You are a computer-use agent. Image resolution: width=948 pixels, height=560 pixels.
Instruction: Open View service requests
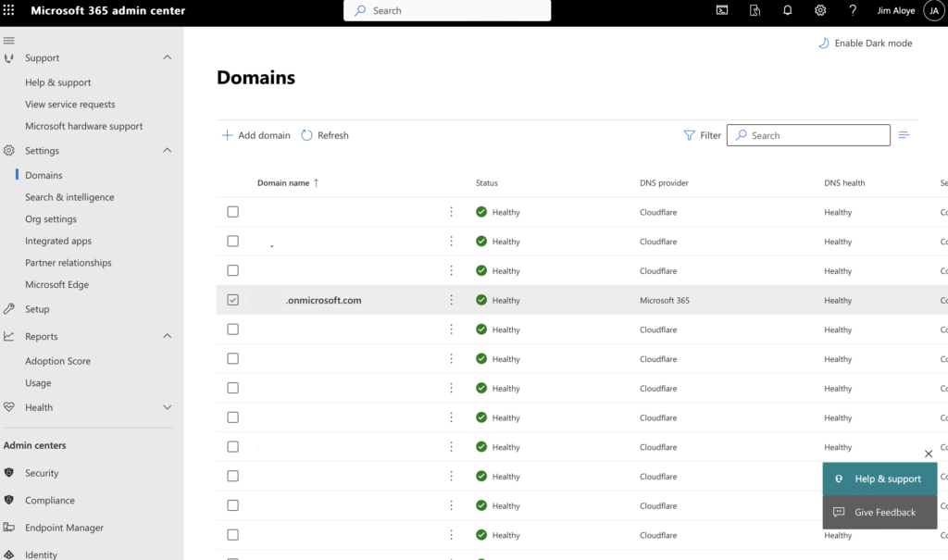pyautogui.click(x=70, y=104)
